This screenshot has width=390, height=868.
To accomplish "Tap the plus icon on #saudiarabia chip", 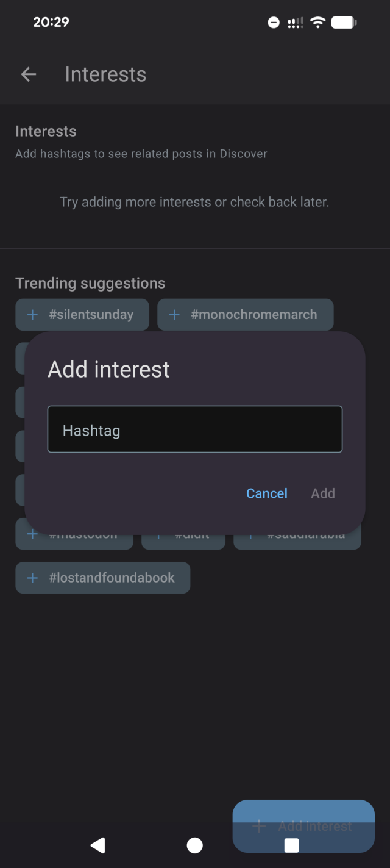I will [x=250, y=534].
